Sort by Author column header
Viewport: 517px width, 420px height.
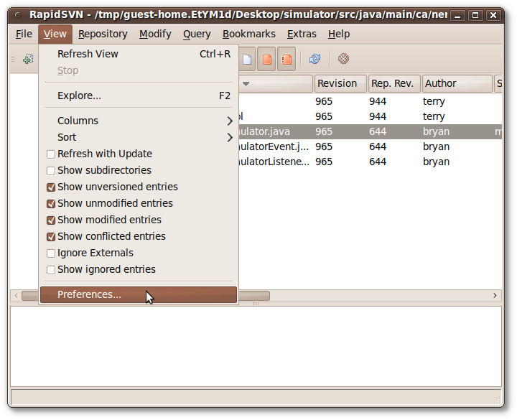coord(457,83)
